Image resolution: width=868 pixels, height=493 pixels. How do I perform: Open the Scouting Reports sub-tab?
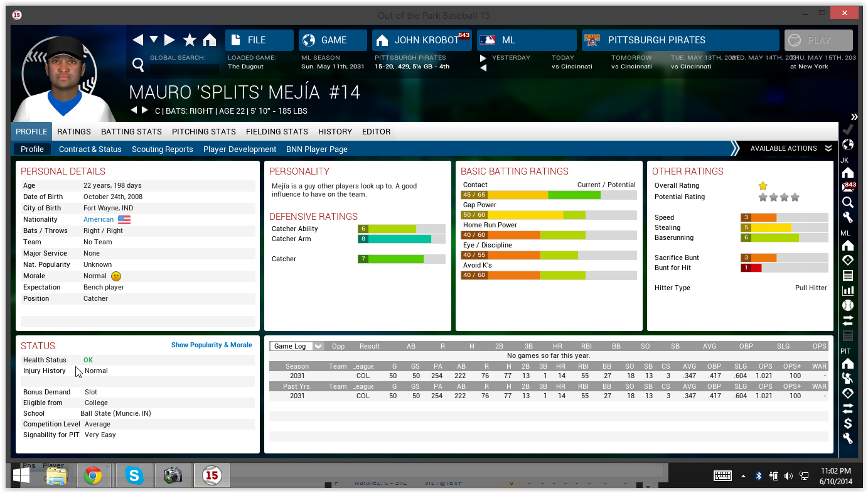[x=162, y=149]
